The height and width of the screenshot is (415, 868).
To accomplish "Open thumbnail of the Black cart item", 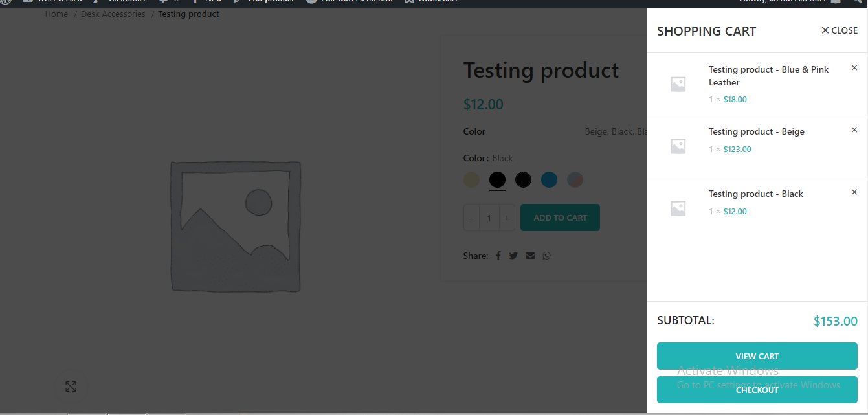I will (x=678, y=208).
